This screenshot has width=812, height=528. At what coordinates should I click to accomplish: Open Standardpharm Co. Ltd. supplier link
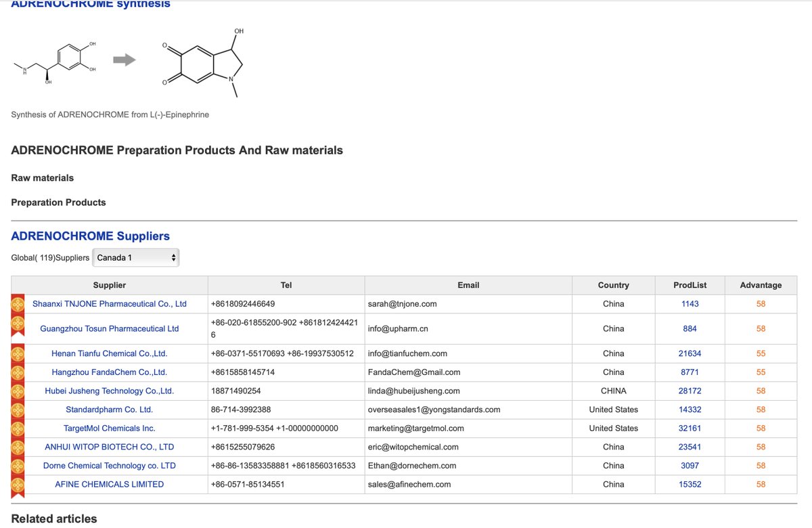point(110,410)
